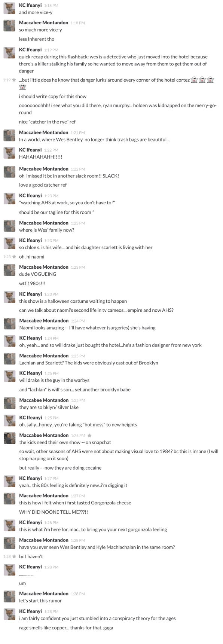Open Maccabee Montandon's name at 1:21 PM

point(44,132)
